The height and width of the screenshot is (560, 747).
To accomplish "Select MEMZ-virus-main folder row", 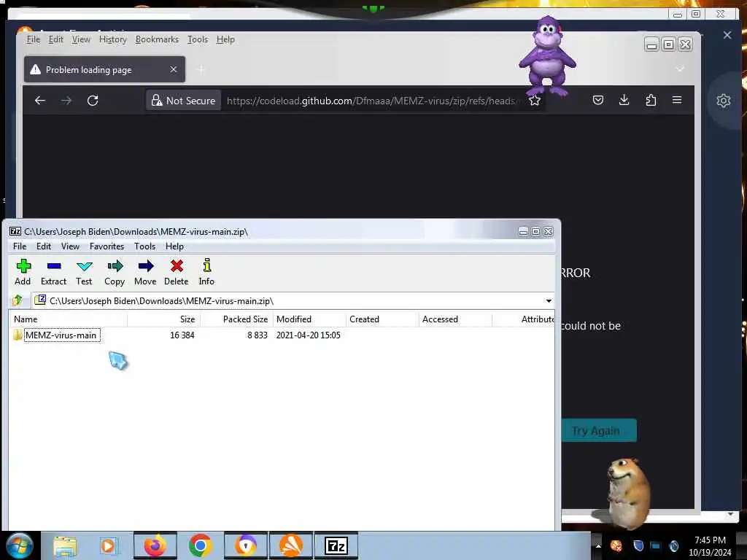I will pyautogui.click(x=281, y=335).
